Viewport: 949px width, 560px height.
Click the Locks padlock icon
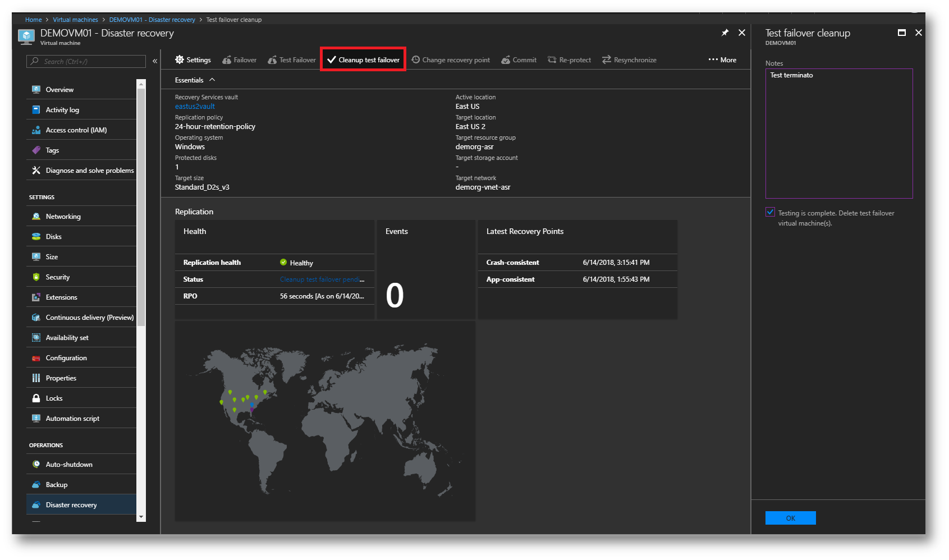[36, 398]
